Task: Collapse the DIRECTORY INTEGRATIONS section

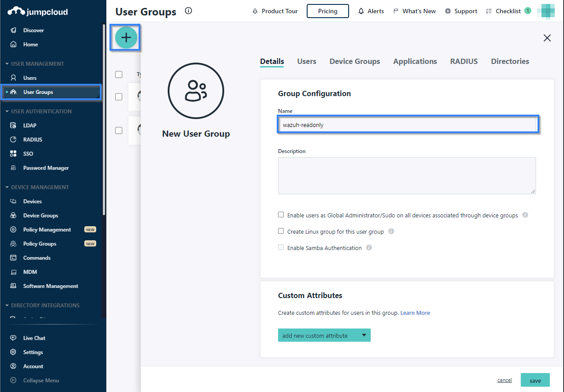Action: 42,306
